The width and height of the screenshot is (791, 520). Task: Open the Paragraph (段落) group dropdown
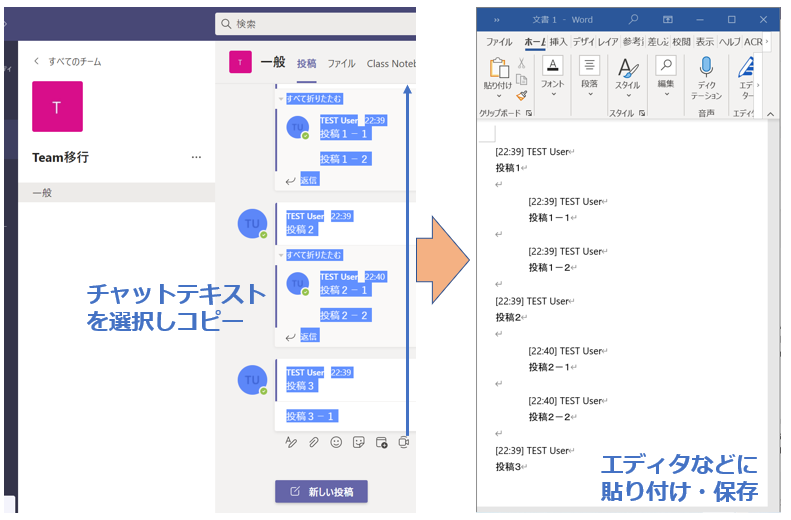(x=589, y=95)
